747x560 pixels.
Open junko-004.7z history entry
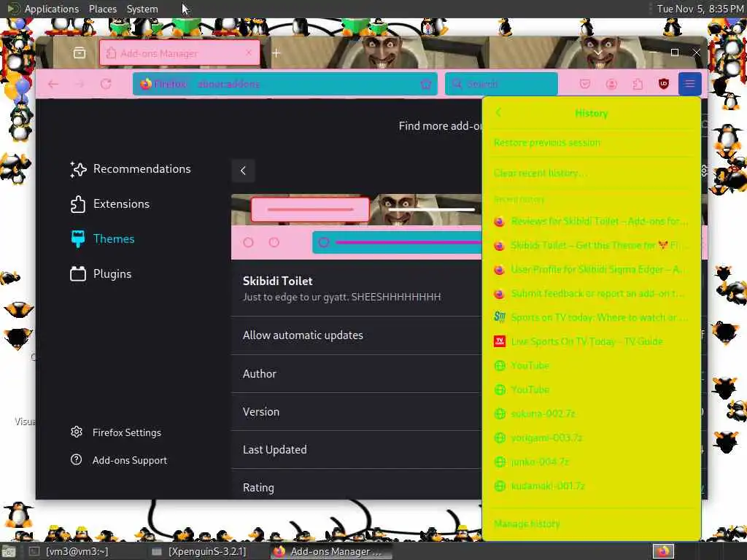[x=591, y=462]
